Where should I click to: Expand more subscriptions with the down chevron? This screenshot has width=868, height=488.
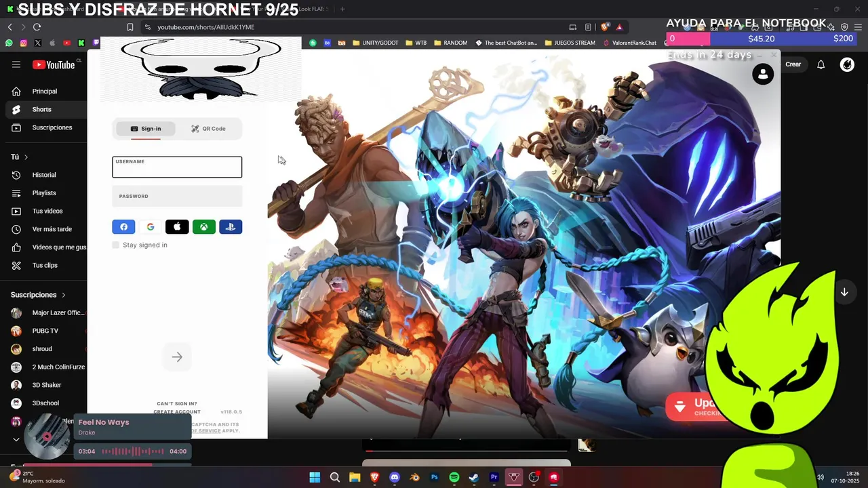pos(16,439)
